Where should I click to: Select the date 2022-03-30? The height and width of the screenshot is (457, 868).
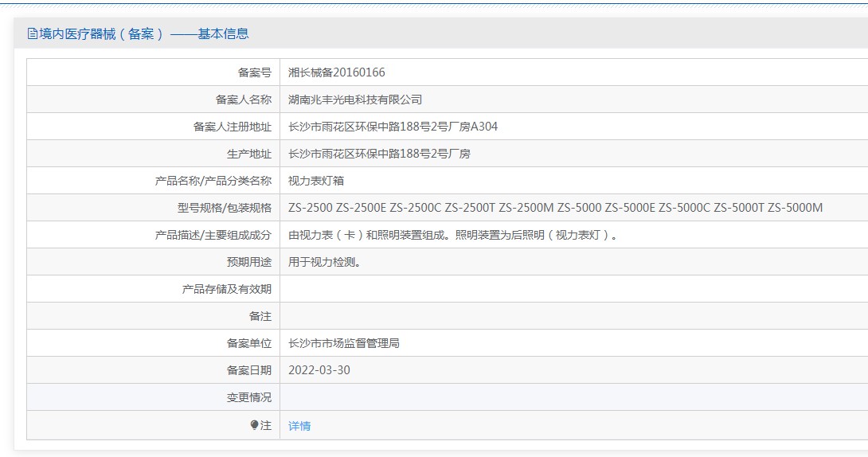pyautogui.click(x=319, y=371)
